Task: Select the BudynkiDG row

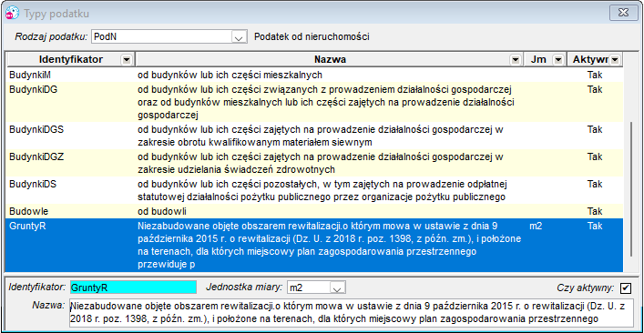Action: tap(314, 102)
